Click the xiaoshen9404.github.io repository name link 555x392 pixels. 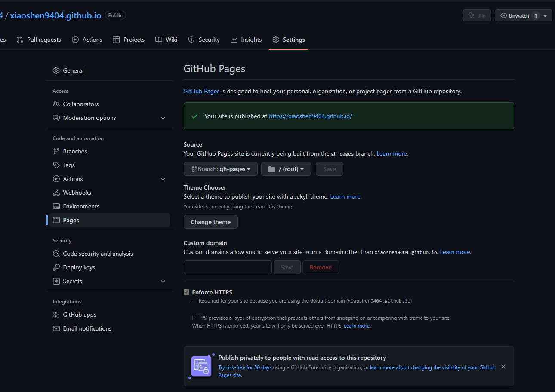pos(55,15)
